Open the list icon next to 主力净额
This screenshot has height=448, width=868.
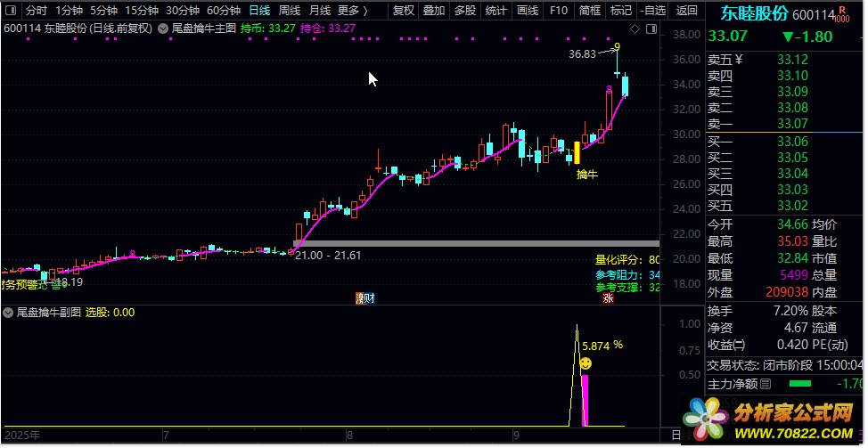pos(766,383)
